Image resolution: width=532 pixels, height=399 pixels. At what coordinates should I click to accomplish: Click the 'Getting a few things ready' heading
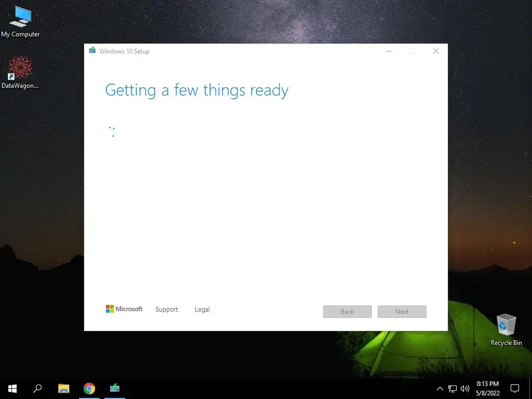(x=197, y=90)
